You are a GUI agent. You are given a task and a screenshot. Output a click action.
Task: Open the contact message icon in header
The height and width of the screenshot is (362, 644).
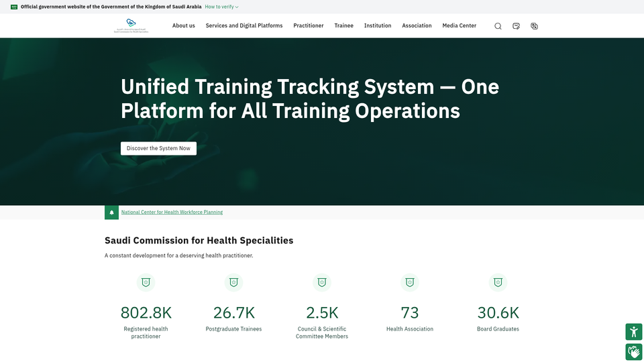point(517,26)
